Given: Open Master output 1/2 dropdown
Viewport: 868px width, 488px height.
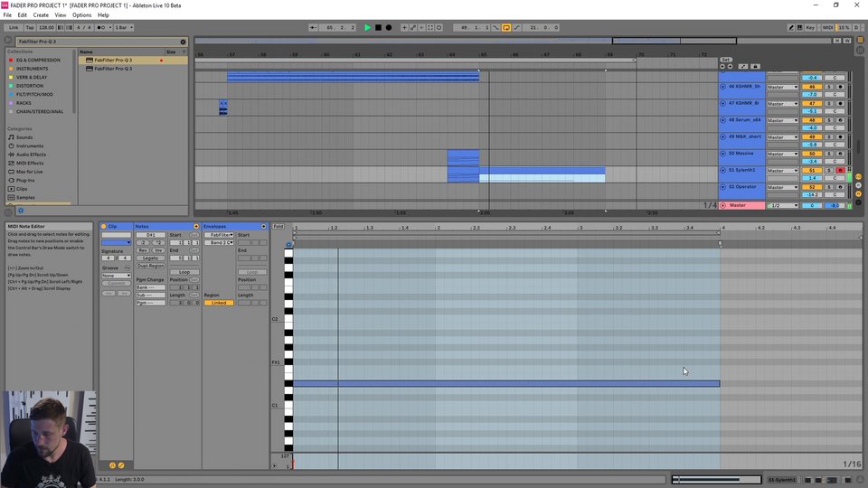Looking at the screenshot, I should click(782, 205).
